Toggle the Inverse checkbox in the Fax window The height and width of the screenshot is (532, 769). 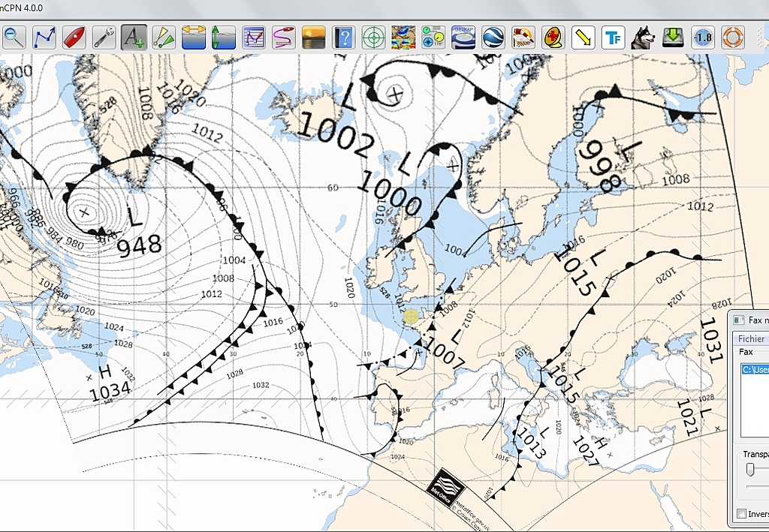pyautogui.click(x=741, y=514)
